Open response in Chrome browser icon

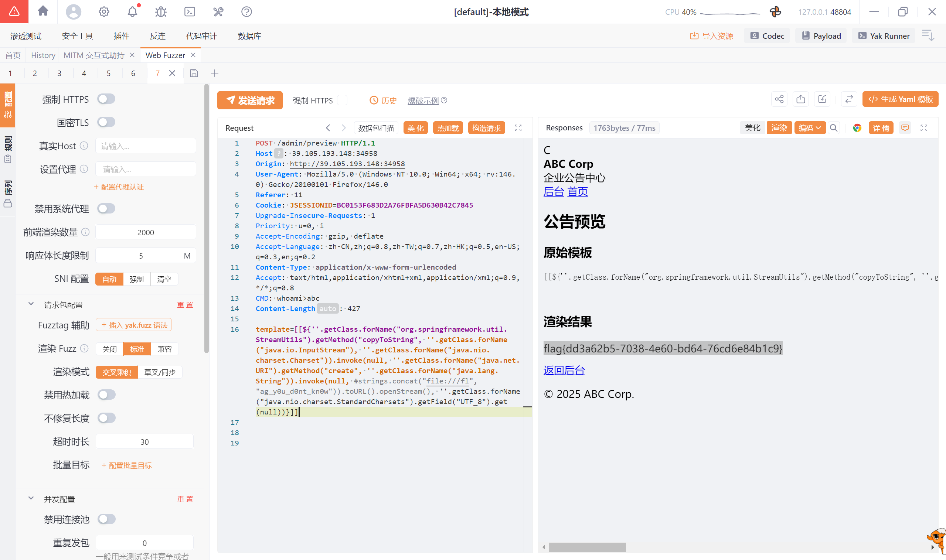[x=857, y=128]
